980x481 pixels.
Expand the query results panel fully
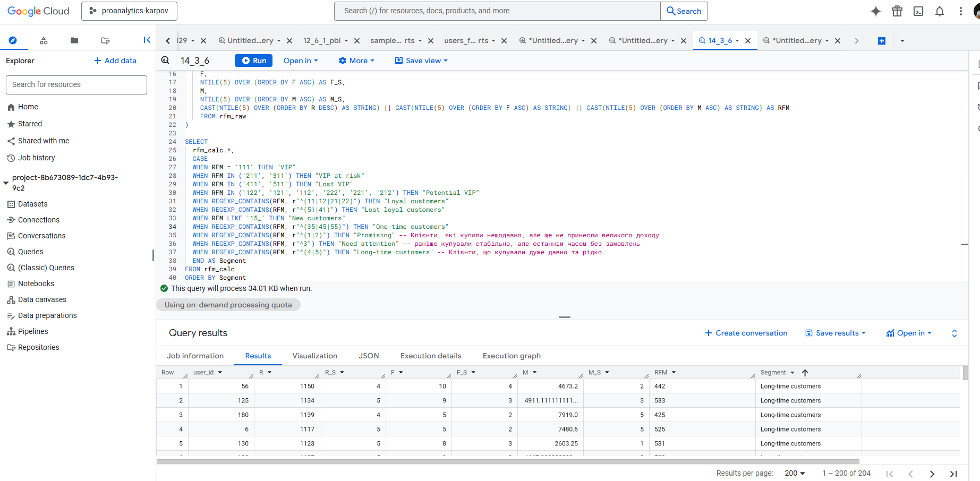tap(955, 333)
